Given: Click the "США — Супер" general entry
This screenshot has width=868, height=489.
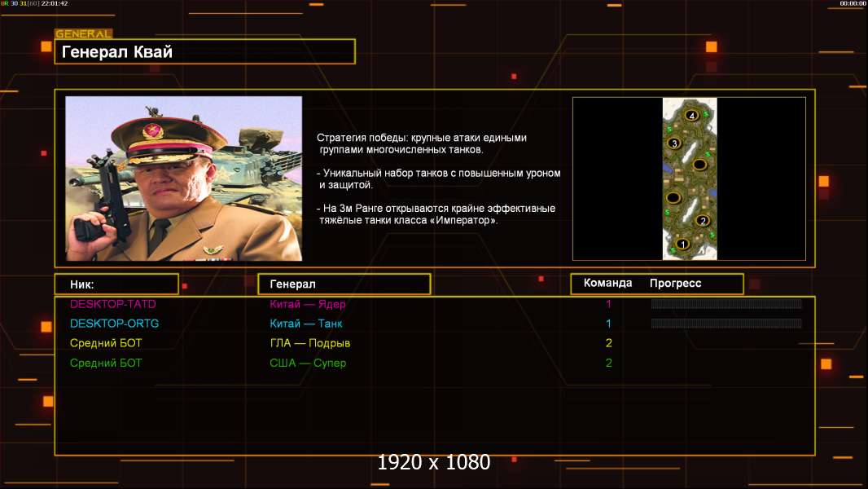Looking at the screenshot, I should tap(308, 363).
